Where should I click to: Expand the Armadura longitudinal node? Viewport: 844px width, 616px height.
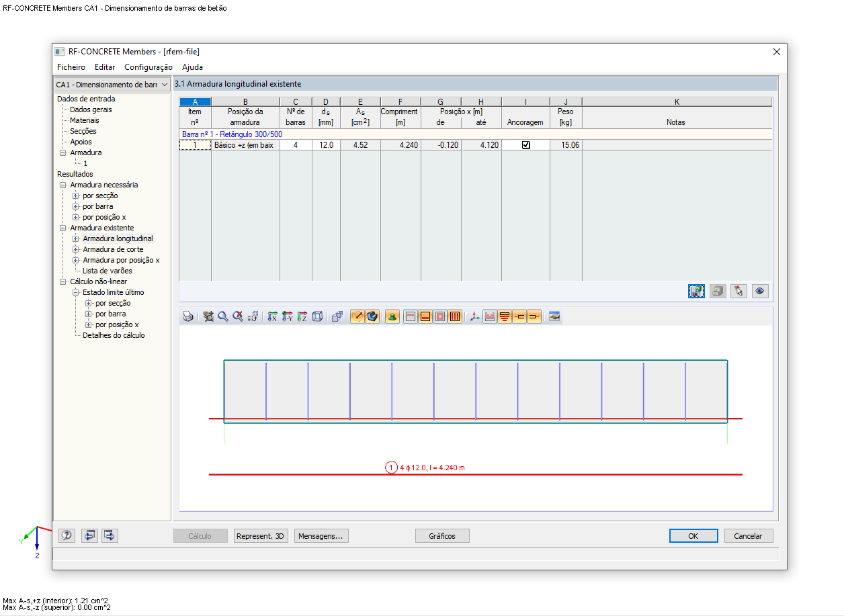pyautogui.click(x=76, y=238)
